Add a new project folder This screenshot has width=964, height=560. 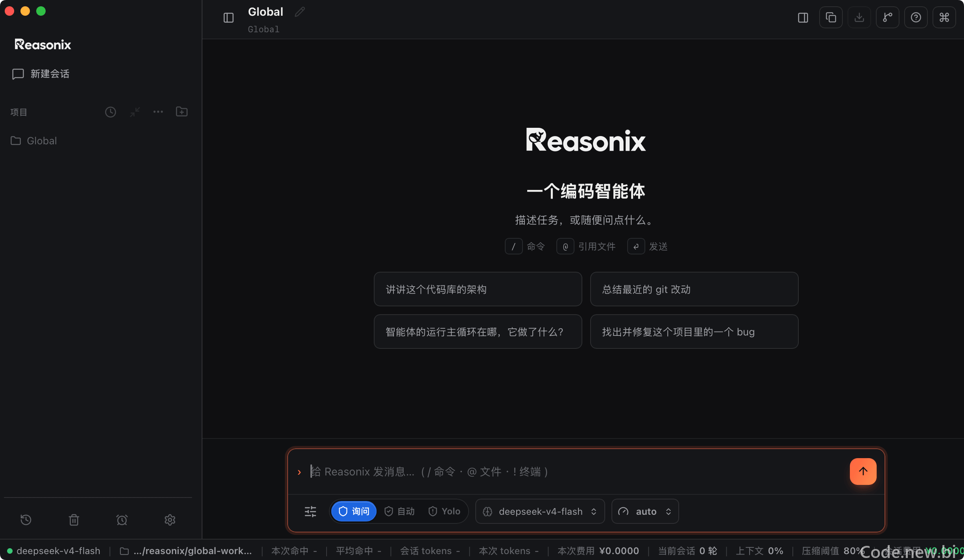(x=182, y=112)
